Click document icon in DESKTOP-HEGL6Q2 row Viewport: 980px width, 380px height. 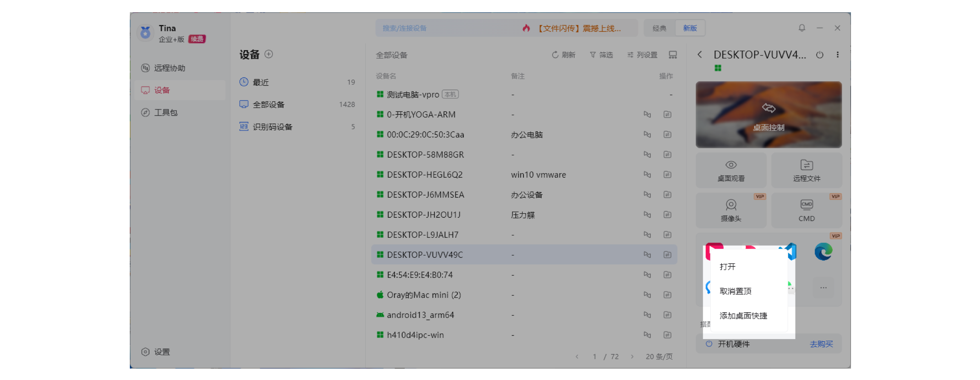click(667, 174)
